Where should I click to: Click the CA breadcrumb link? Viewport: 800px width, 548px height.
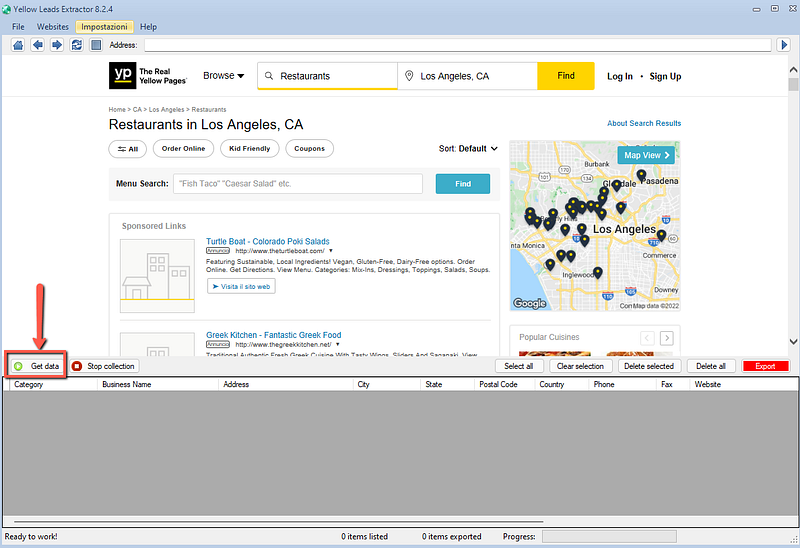tap(137, 110)
